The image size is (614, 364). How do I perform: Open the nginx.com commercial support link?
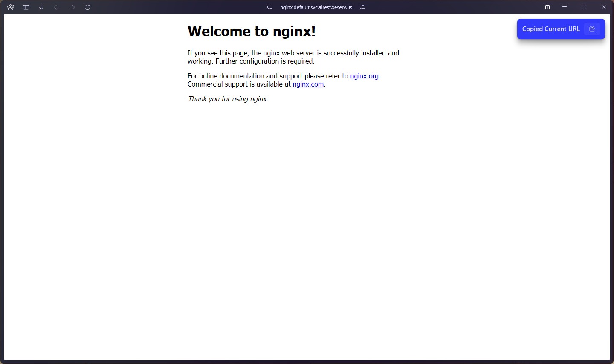[308, 84]
